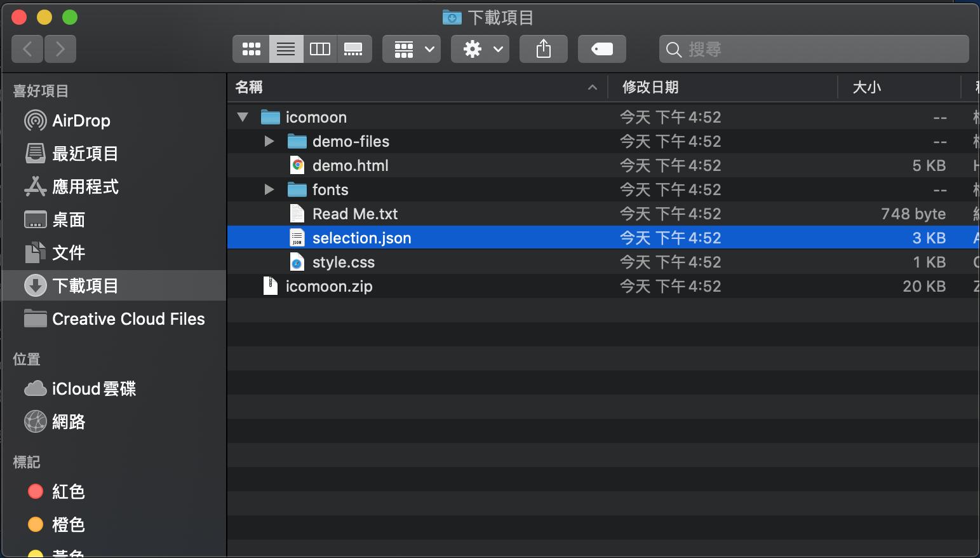980x558 pixels.
Task: Go forward with the right arrow button
Action: 60,49
